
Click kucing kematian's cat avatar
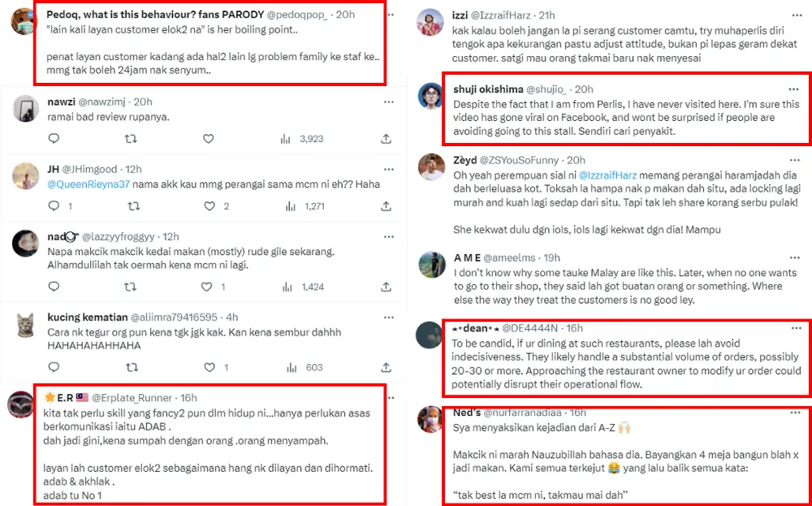(x=28, y=325)
